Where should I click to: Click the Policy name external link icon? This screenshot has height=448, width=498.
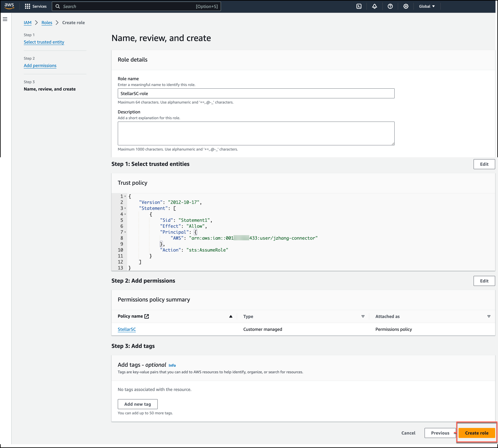point(147,316)
